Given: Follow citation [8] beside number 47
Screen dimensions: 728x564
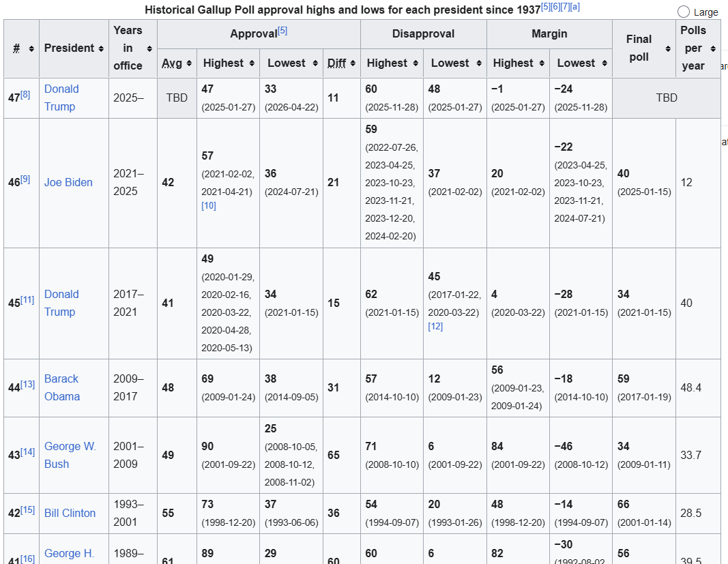Looking at the screenshot, I should pyautogui.click(x=25, y=95).
